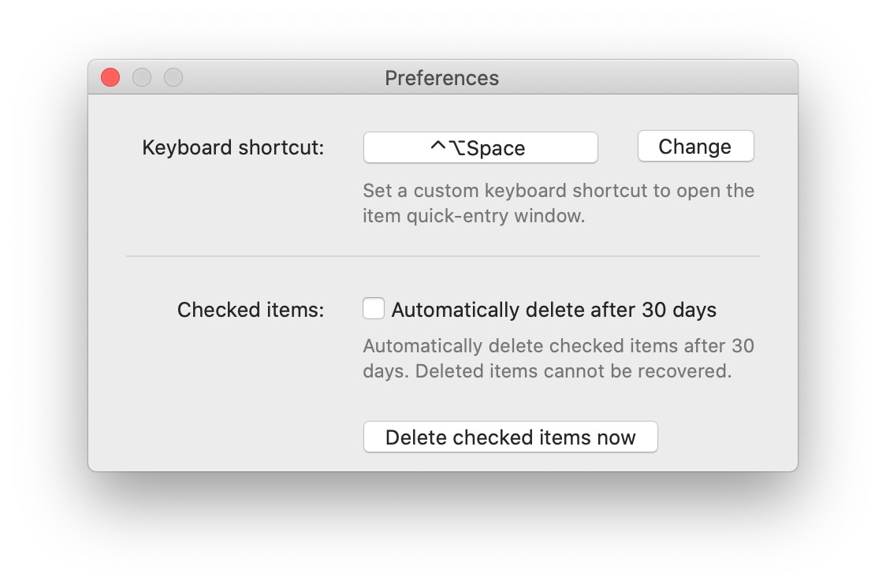This screenshot has height=588, width=886.
Task: Click the Change shortcut button
Action: pos(695,147)
